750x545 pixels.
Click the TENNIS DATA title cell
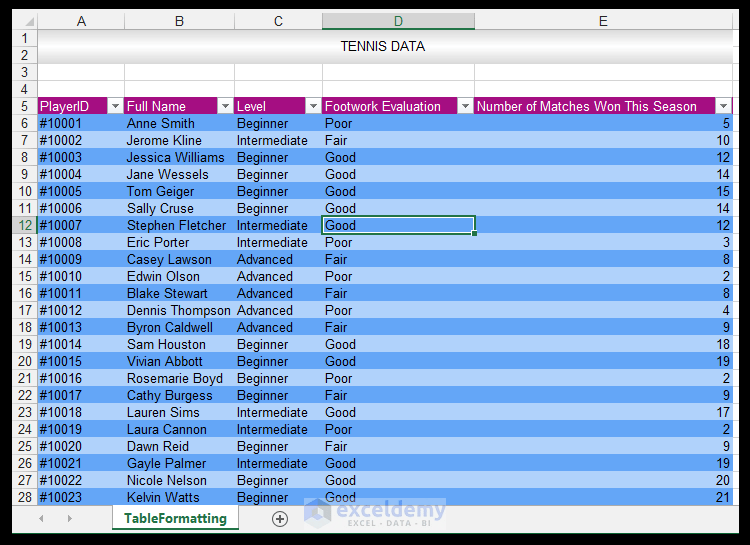click(385, 46)
